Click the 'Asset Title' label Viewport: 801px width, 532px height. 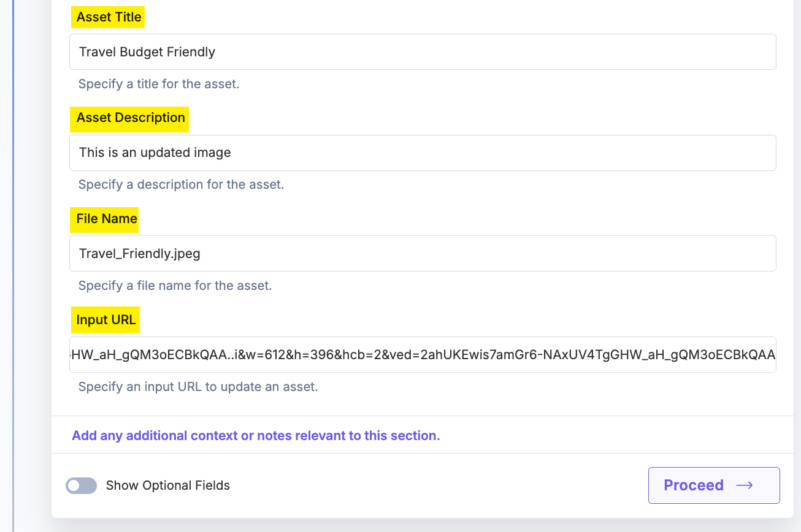[109, 17]
